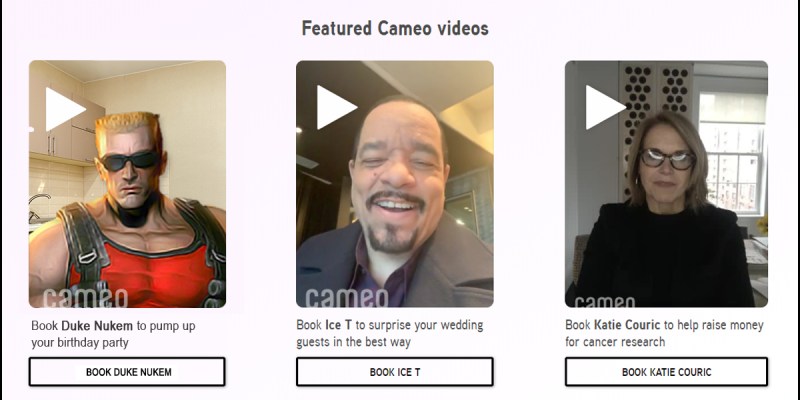The image size is (800, 400).
Task: Play the Duke Nukem Cameo video
Action: [x=63, y=109]
